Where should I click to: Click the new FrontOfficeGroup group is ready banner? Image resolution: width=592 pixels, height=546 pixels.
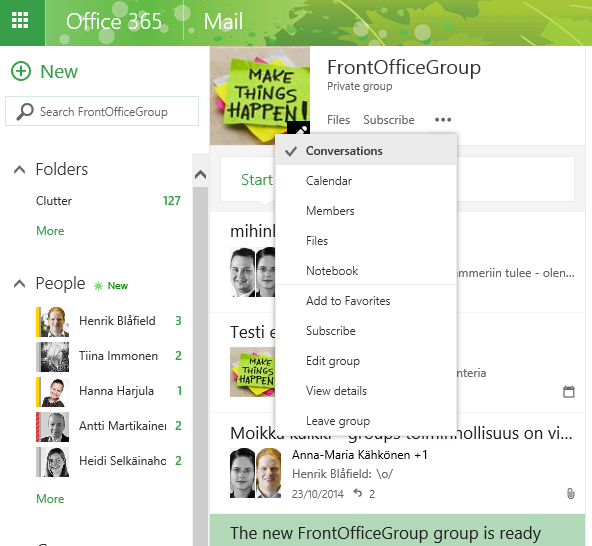(x=397, y=530)
